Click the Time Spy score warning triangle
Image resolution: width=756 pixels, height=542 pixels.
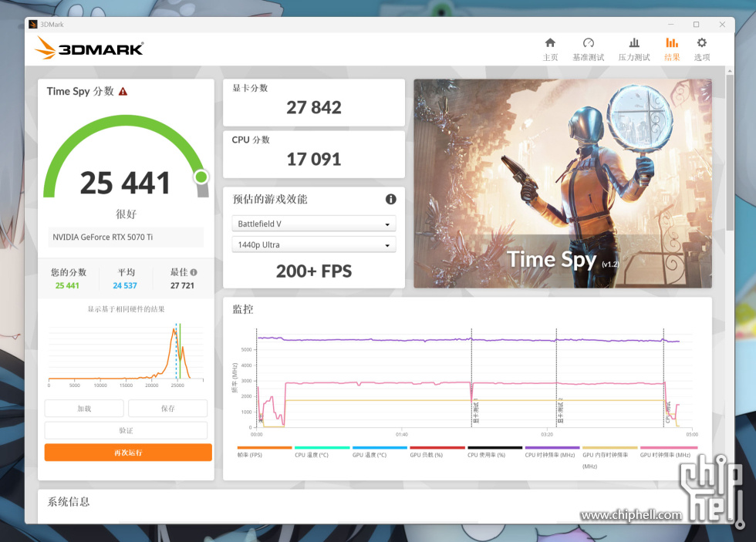pos(123,92)
